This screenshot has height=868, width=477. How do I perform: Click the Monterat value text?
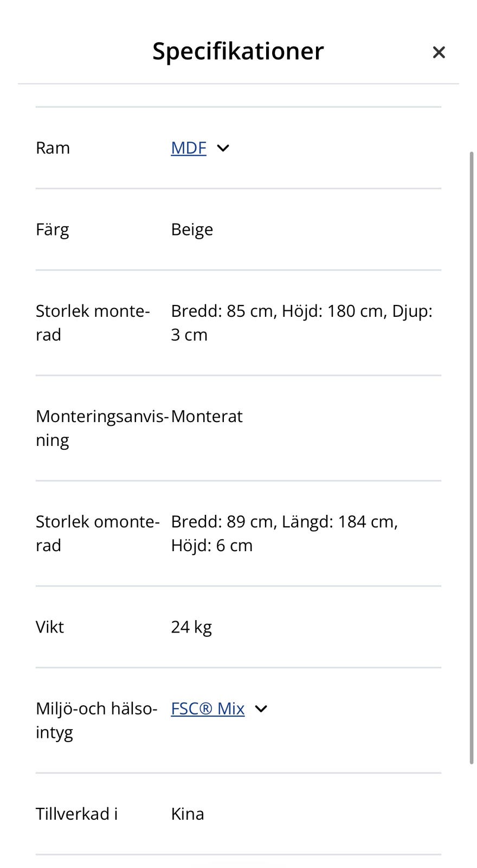(207, 416)
